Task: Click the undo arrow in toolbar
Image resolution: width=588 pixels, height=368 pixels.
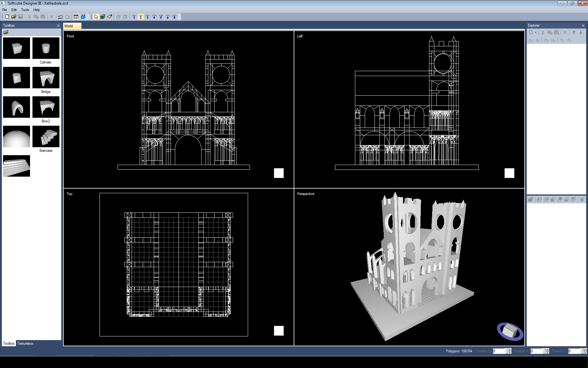Action: coord(60,17)
